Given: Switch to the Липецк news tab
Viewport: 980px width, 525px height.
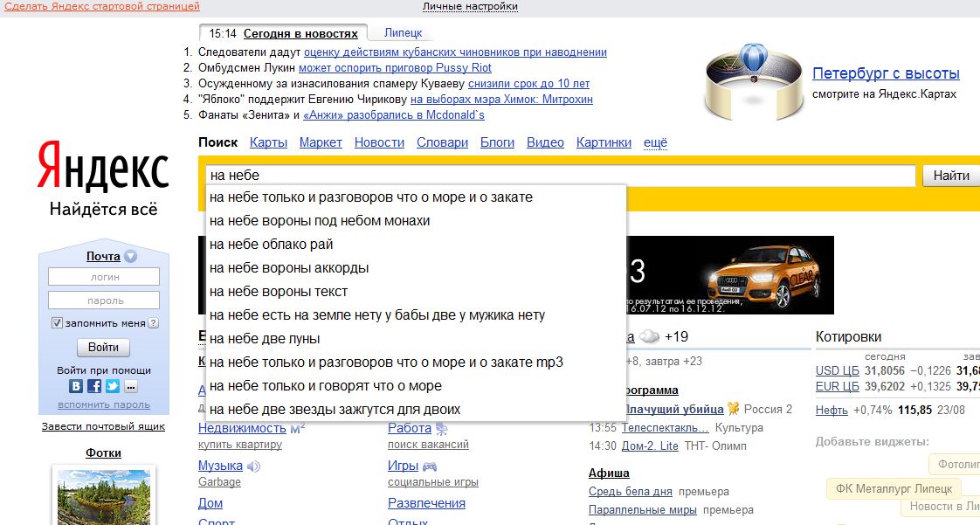Looking at the screenshot, I should pos(404,33).
